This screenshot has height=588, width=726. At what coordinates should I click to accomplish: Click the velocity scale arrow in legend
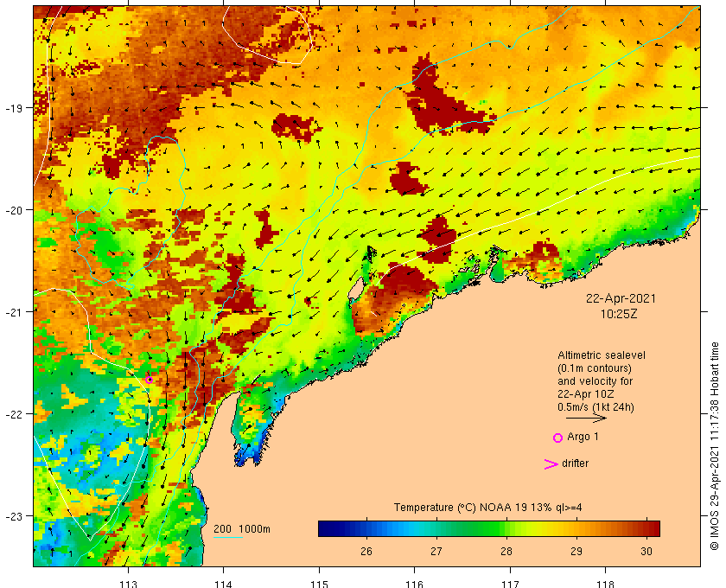pyautogui.click(x=586, y=418)
